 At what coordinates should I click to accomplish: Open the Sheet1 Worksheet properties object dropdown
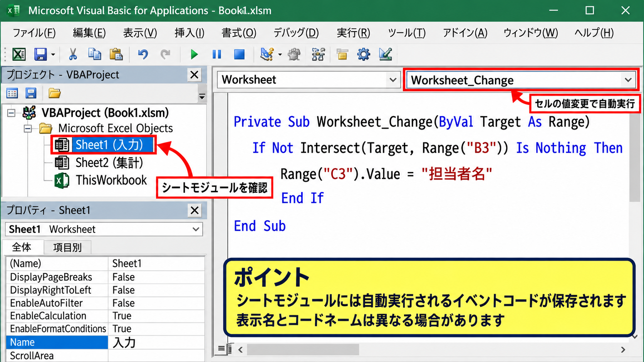coord(196,229)
